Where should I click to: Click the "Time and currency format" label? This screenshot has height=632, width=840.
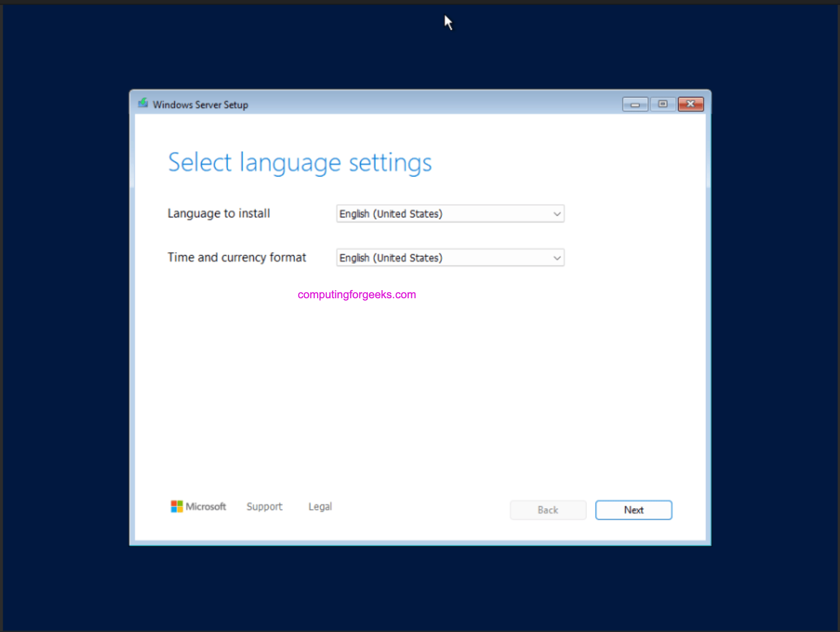(237, 258)
